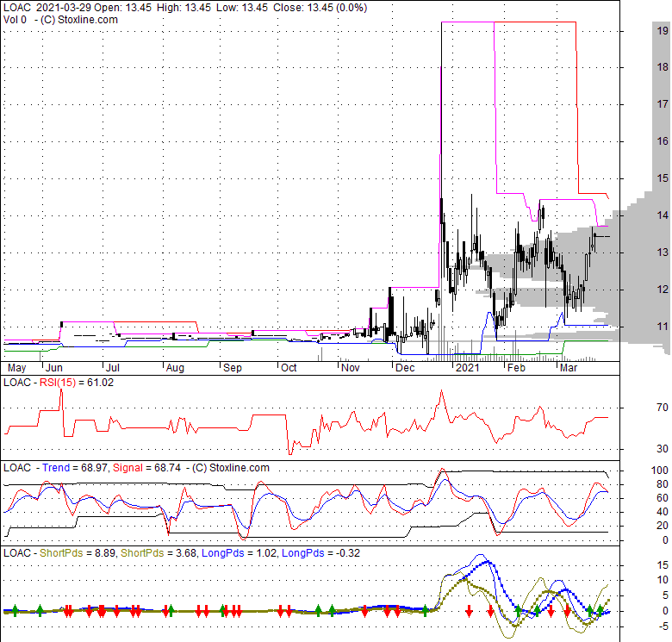Select the 'Jun' label on time axis
This screenshot has width=672, height=642.
tap(54, 368)
